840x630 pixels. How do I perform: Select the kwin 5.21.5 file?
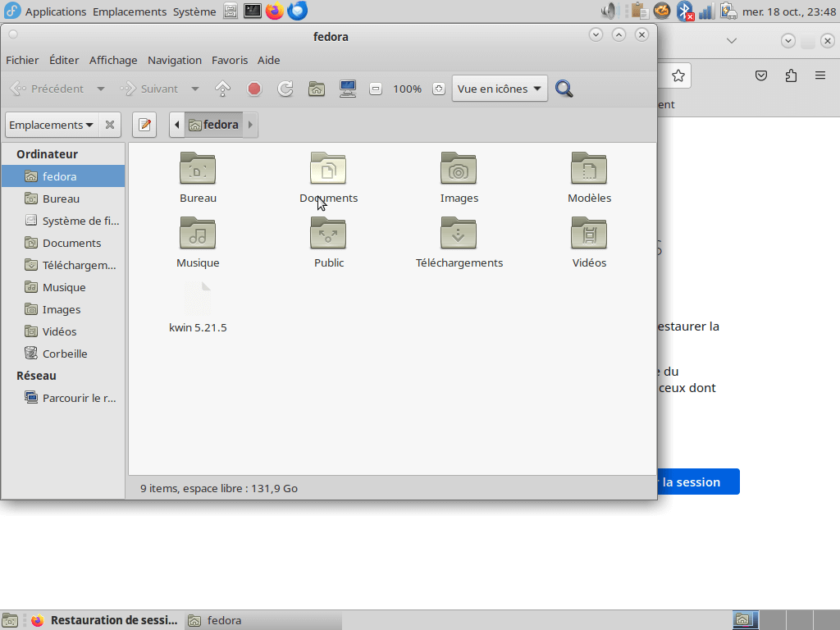point(198,299)
